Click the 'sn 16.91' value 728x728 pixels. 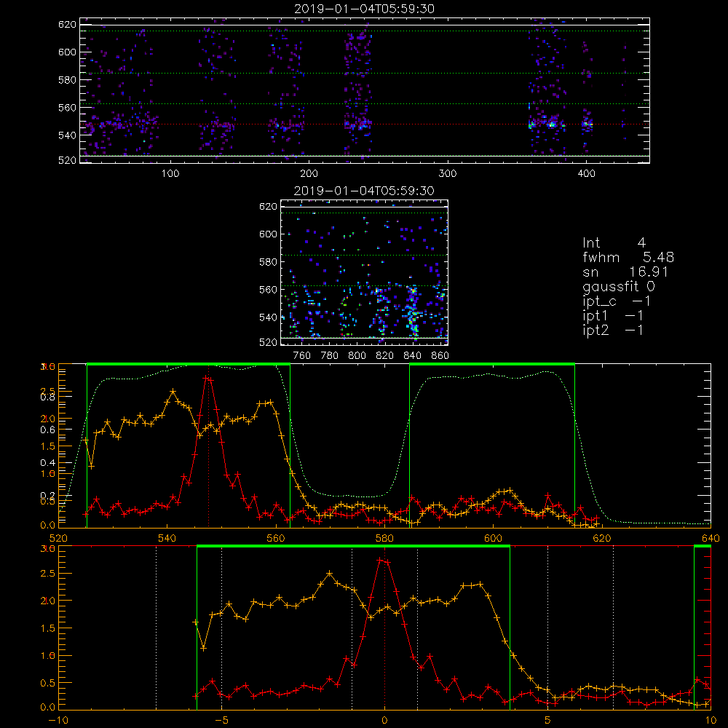tap(625, 272)
